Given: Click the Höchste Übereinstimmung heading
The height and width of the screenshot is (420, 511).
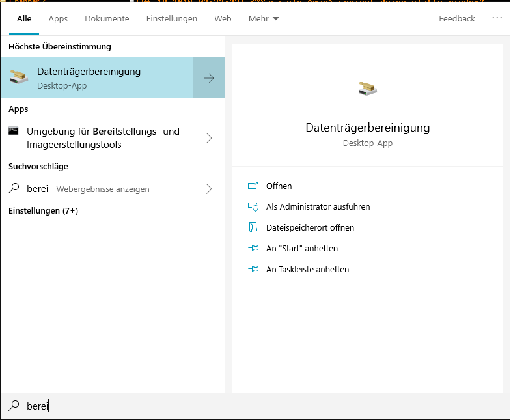Looking at the screenshot, I should [x=60, y=47].
